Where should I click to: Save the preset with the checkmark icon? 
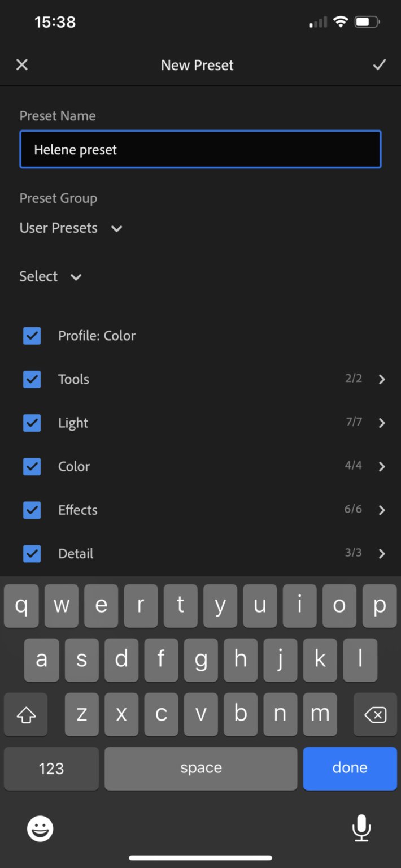(379, 64)
